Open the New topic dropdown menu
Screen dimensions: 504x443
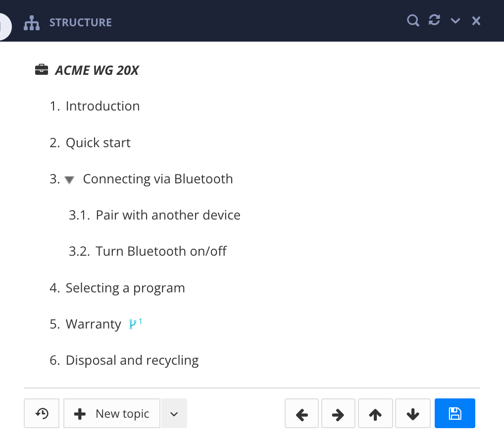(174, 413)
